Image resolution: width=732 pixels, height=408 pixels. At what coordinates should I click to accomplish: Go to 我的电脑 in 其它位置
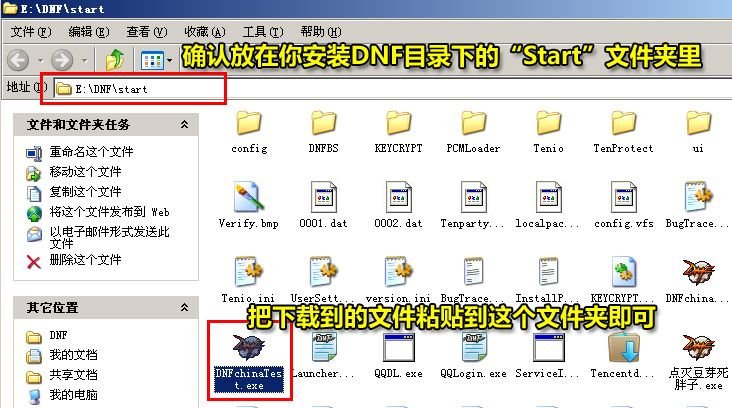pyautogui.click(x=73, y=395)
